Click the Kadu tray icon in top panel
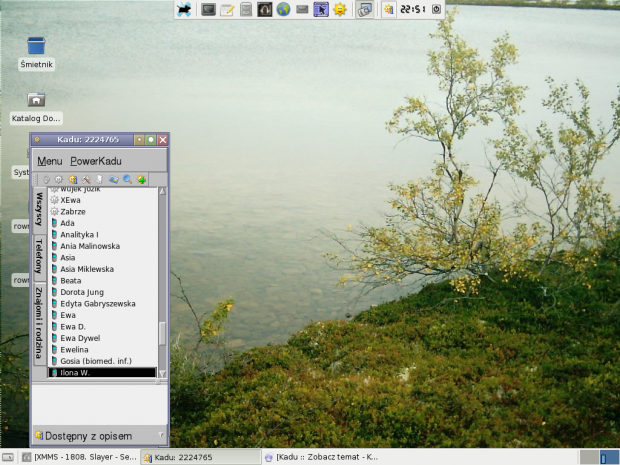Viewport: 620px width, 465px height. click(389, 9)
